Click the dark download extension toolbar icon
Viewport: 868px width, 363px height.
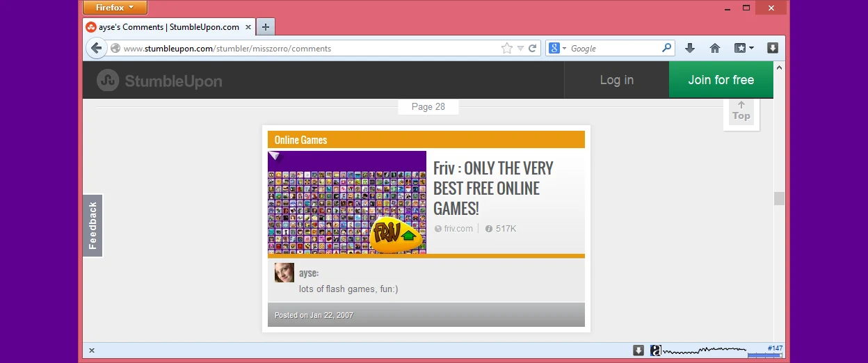773,48
